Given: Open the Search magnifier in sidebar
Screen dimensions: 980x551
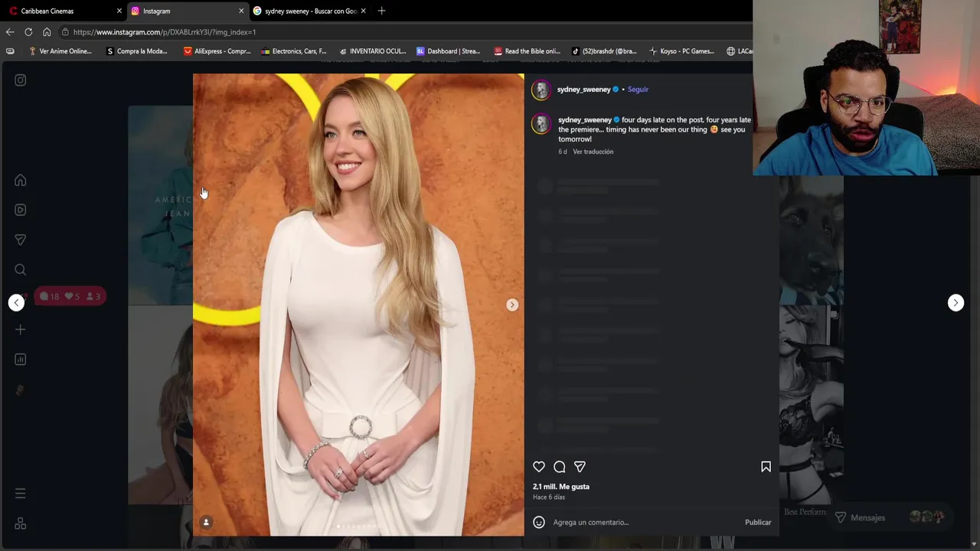Looking at the screenshot, I should point(21,269).
